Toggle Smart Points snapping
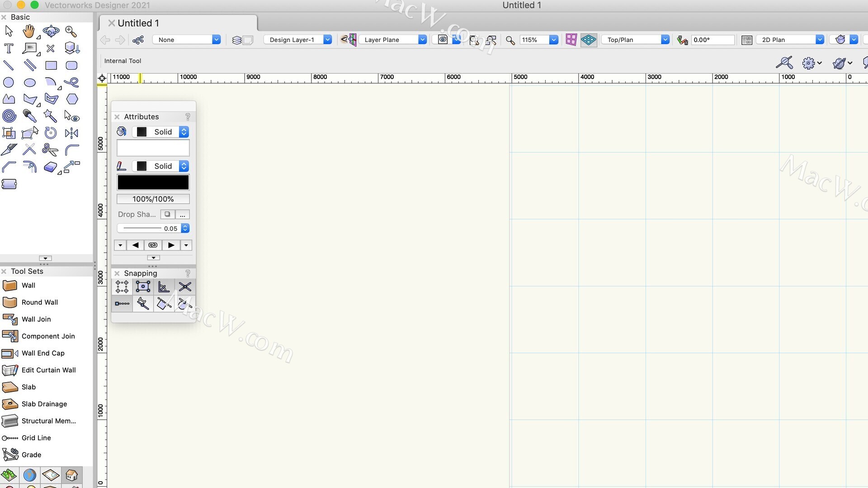The image size is (868, 488). 122,304
